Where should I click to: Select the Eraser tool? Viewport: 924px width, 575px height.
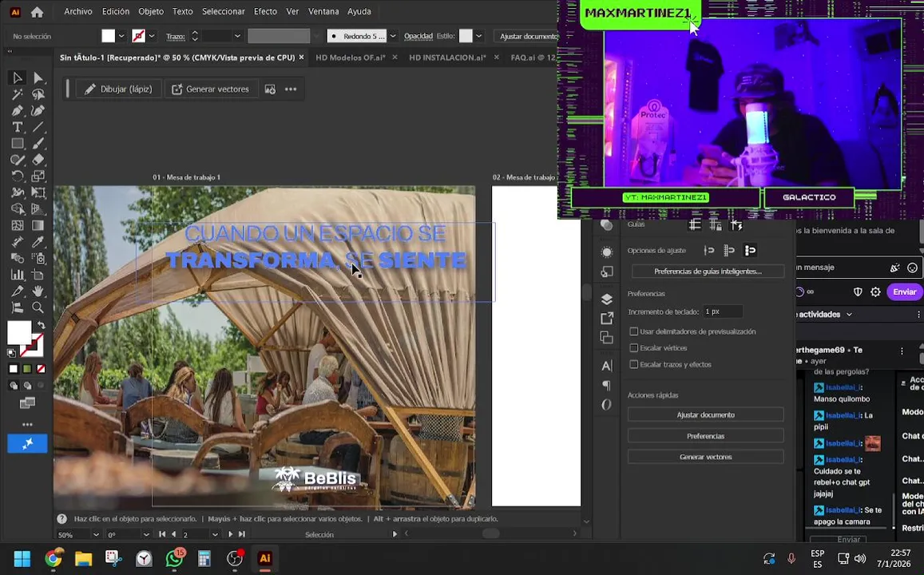38,160
